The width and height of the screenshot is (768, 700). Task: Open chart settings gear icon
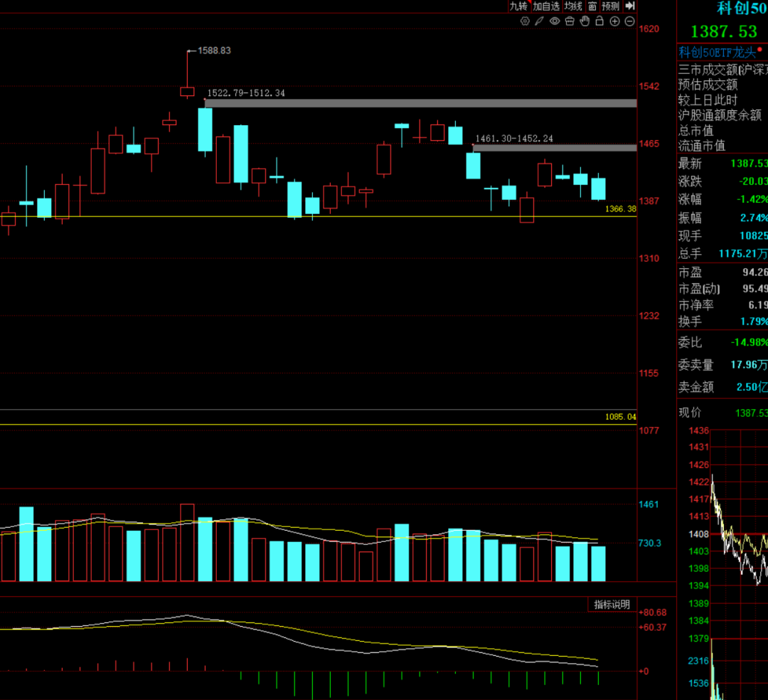(525, 21)
